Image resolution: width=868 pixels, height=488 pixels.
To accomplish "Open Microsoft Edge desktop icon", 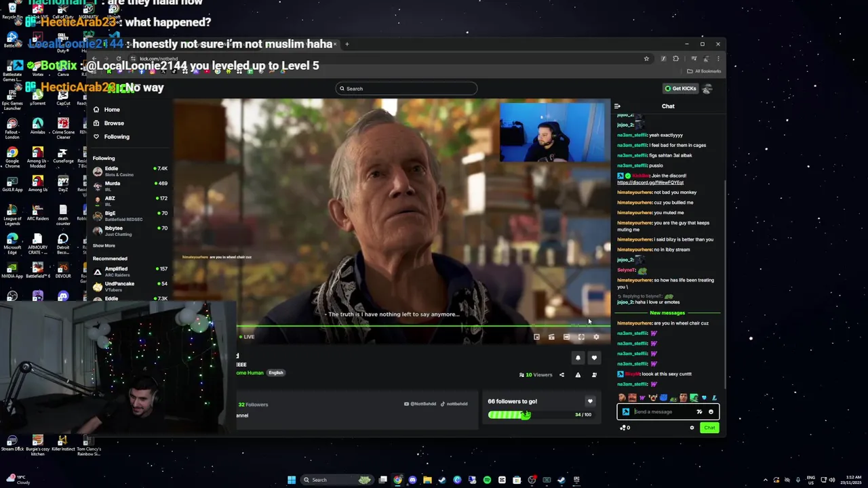I will (12, 242).
